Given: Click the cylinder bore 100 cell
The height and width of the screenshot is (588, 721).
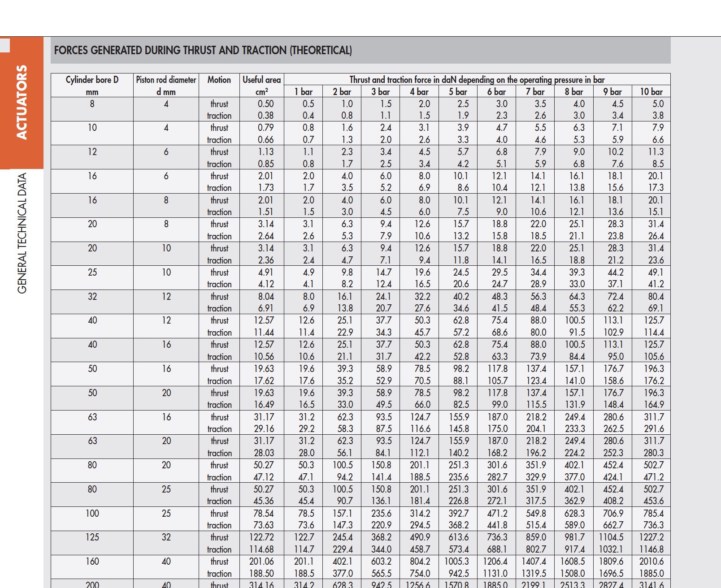Looking at the screenshot, I should pos(92,514).
